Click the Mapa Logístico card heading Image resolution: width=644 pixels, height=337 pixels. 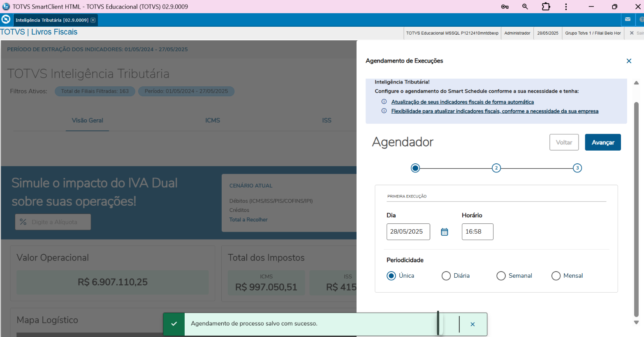pos(47,320)
